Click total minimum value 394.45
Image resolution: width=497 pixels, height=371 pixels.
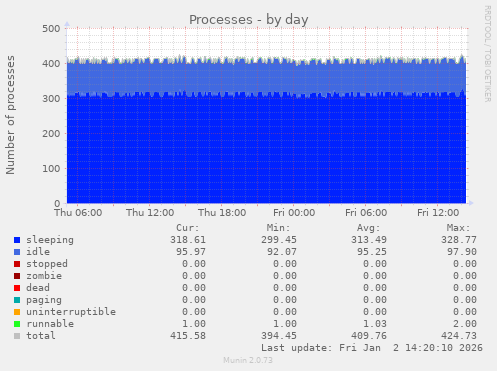[x=279, y=336]
